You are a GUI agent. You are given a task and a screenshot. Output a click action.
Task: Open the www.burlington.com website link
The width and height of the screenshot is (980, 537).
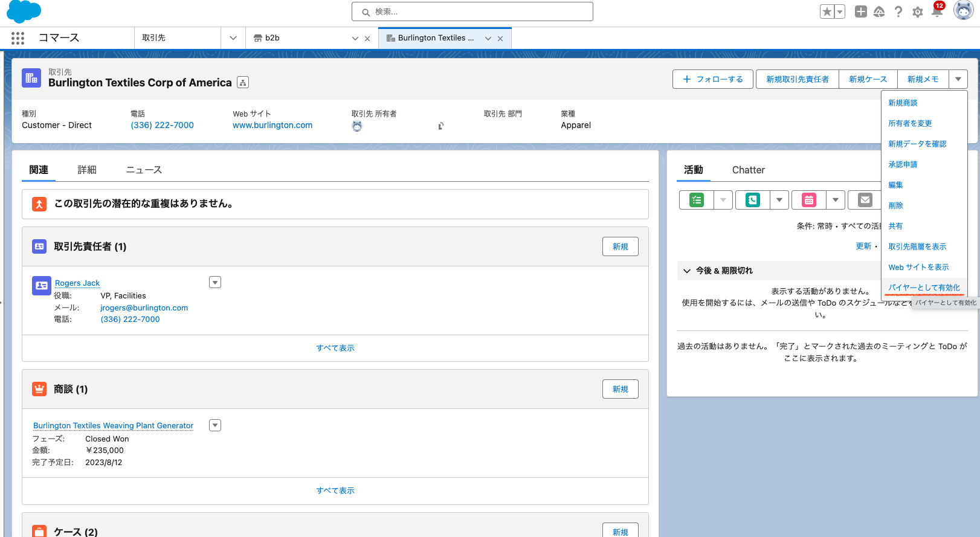pyautogui.click(x=272, y=125)
